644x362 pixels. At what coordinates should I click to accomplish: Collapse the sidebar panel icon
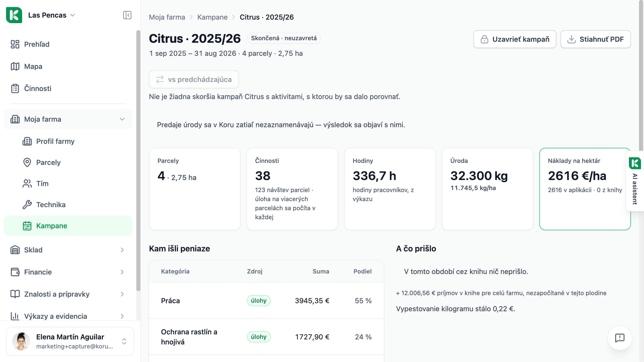click(x=127, y=15)
